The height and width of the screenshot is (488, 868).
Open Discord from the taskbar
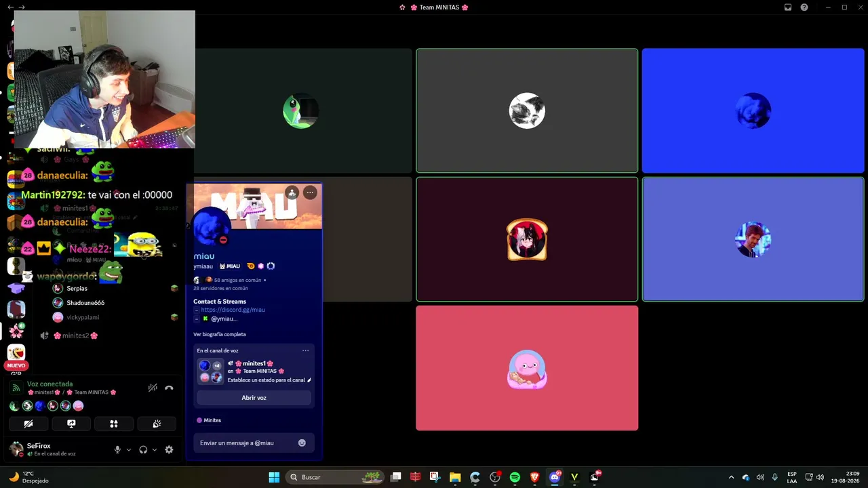point(555,477)
